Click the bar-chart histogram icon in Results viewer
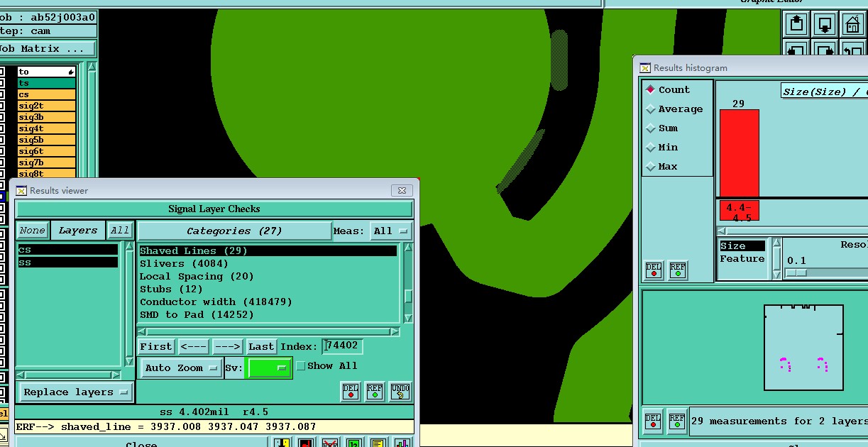 (x=402, y=443)
